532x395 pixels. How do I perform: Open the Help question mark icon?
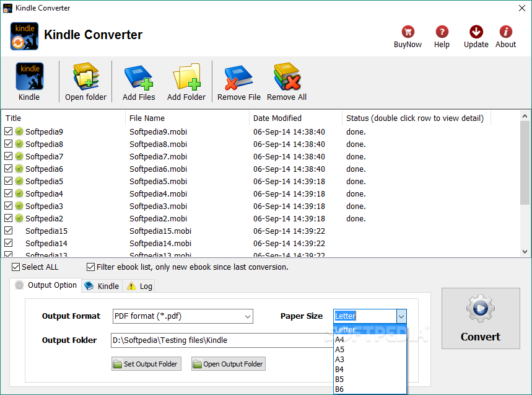[x=442, y=32]
